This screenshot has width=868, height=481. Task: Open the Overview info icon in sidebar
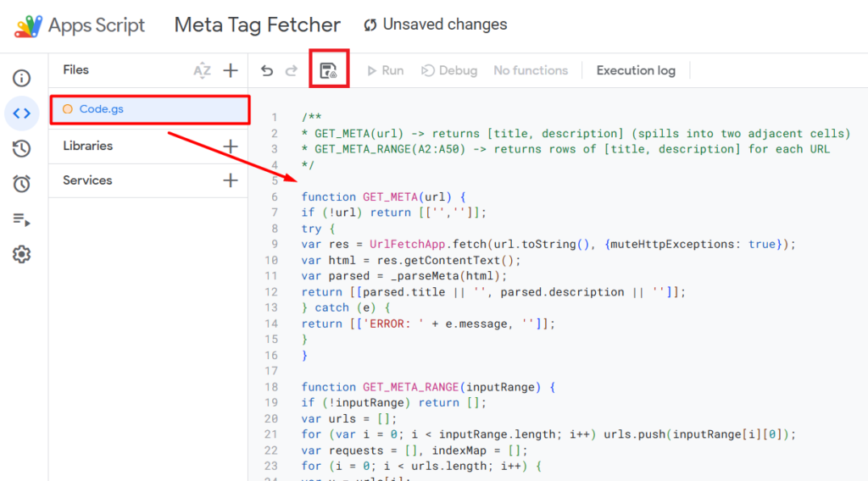[21, 78]
